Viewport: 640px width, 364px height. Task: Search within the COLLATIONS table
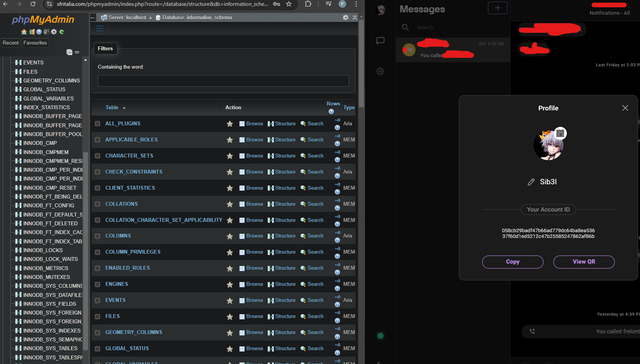click(312, 204)
